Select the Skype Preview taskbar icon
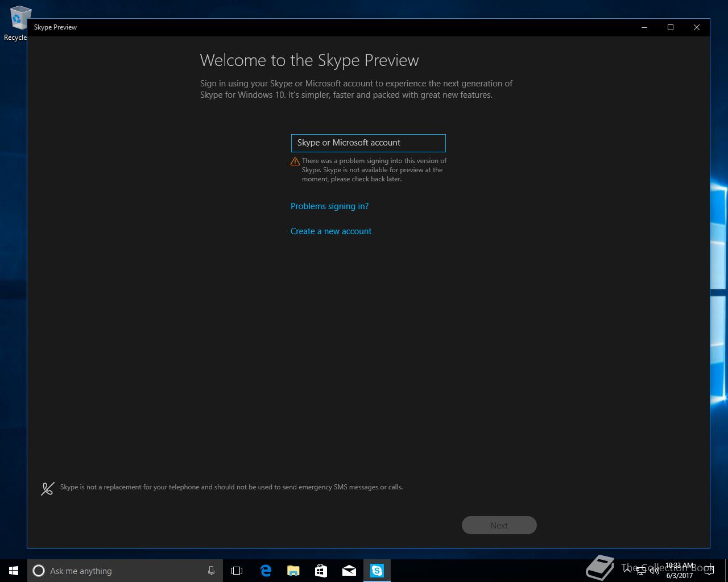728x582 pixels. pyautogui.click(x=377, y=571)
